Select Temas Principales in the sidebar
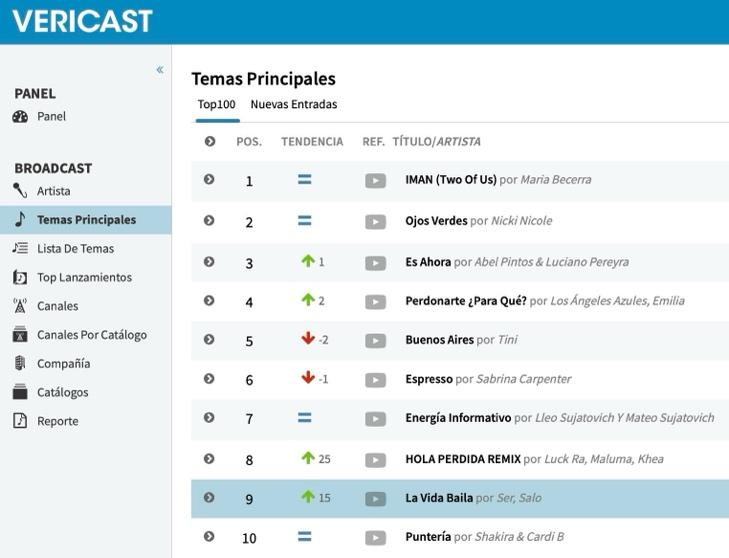The height and width of the screenshot is (558, 729). pyautogui.click(x=86, y=219)
